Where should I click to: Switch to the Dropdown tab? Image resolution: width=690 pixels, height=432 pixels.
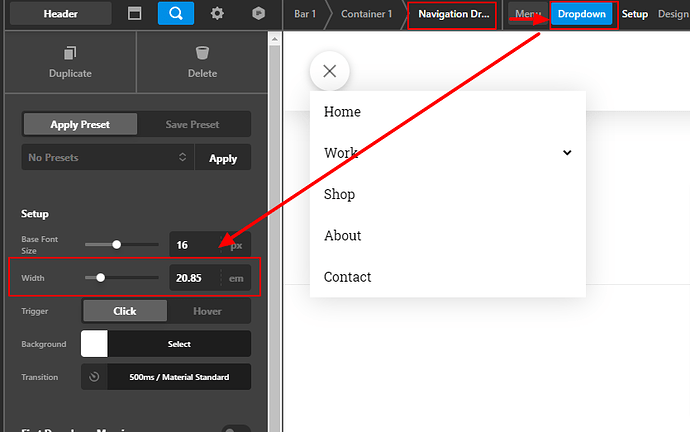click(582, 14)
